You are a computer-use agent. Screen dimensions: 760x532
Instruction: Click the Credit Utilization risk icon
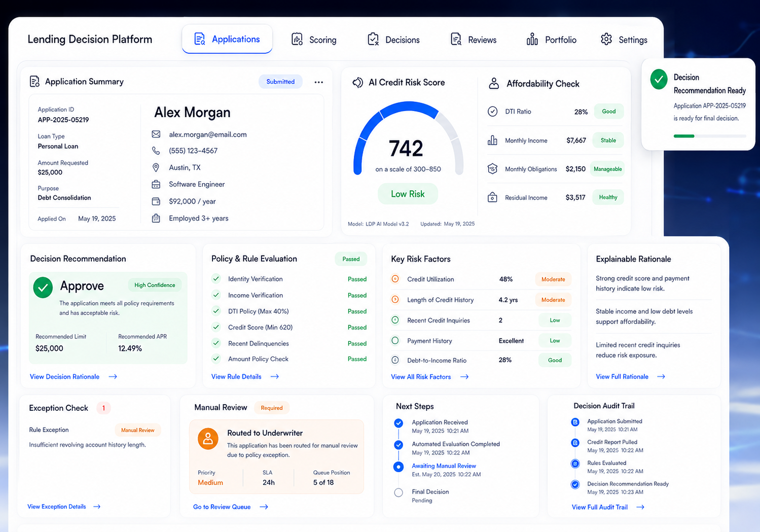click(x=395, y=278)
